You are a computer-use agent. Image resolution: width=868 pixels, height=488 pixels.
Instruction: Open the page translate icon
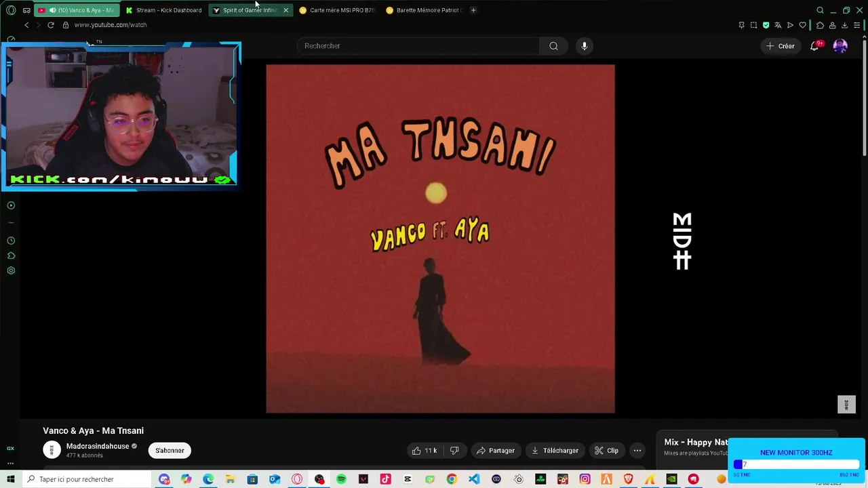click(x=778, y=25)
